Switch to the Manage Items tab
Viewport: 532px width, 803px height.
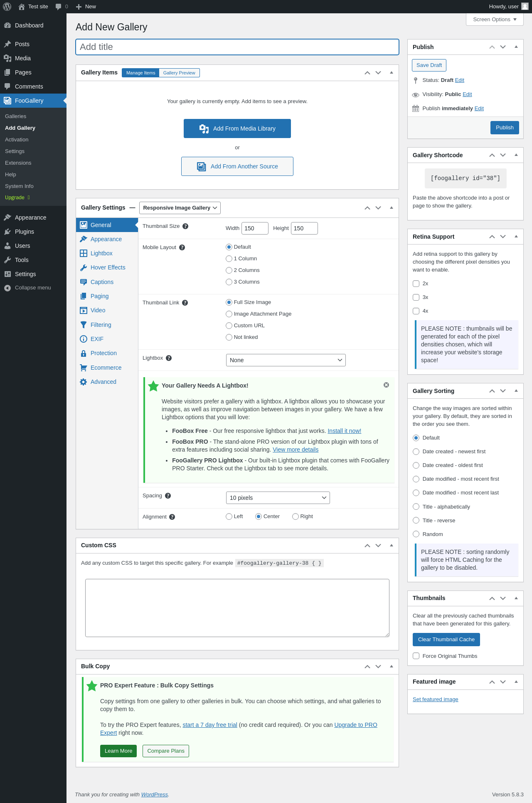[140, 73]
